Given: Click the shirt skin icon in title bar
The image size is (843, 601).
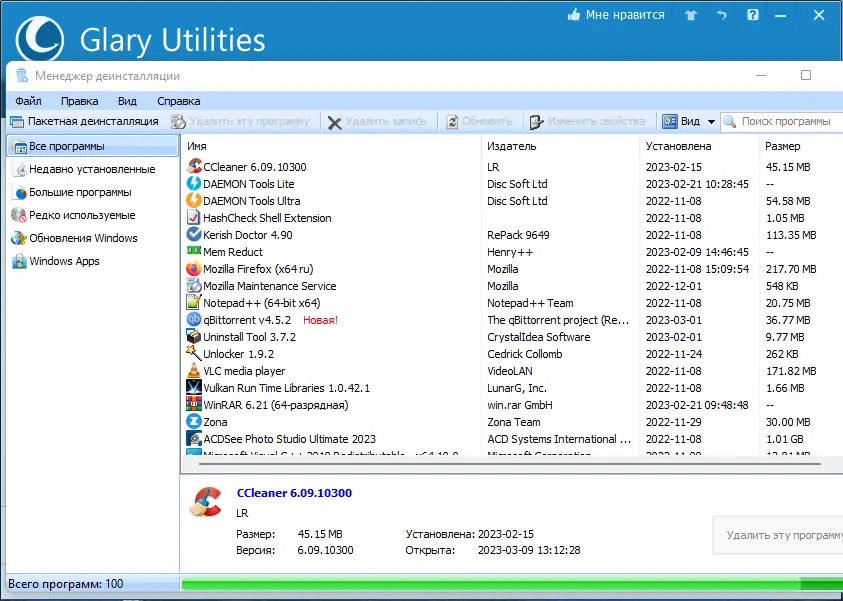Looking at the screenshot, I should tap(691, 16).
